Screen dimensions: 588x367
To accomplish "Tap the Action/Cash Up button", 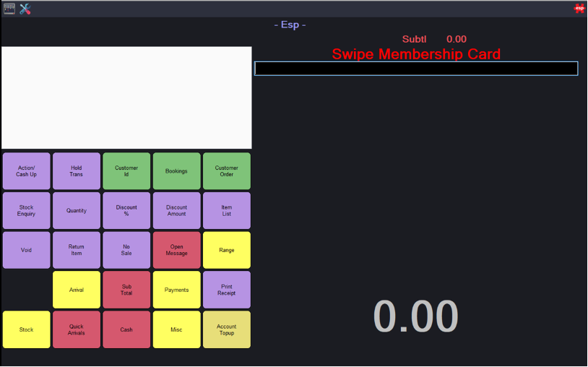I will tap(26, 171).
